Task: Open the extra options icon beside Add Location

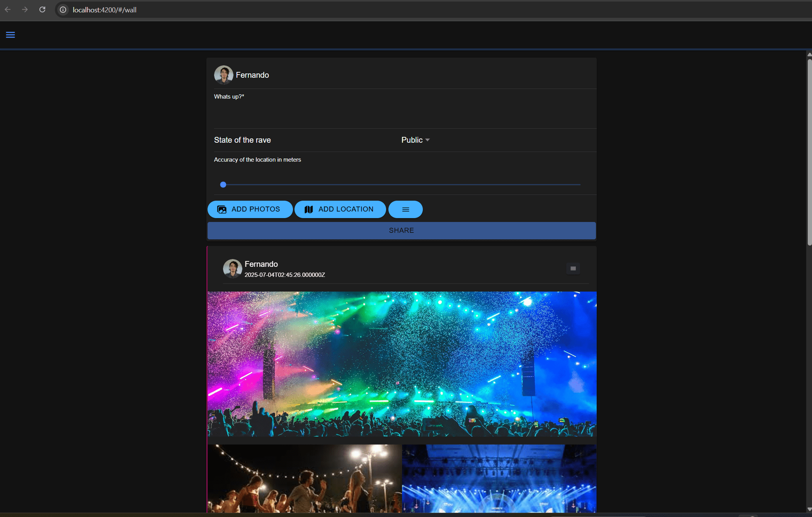Action: coord(405,209)
